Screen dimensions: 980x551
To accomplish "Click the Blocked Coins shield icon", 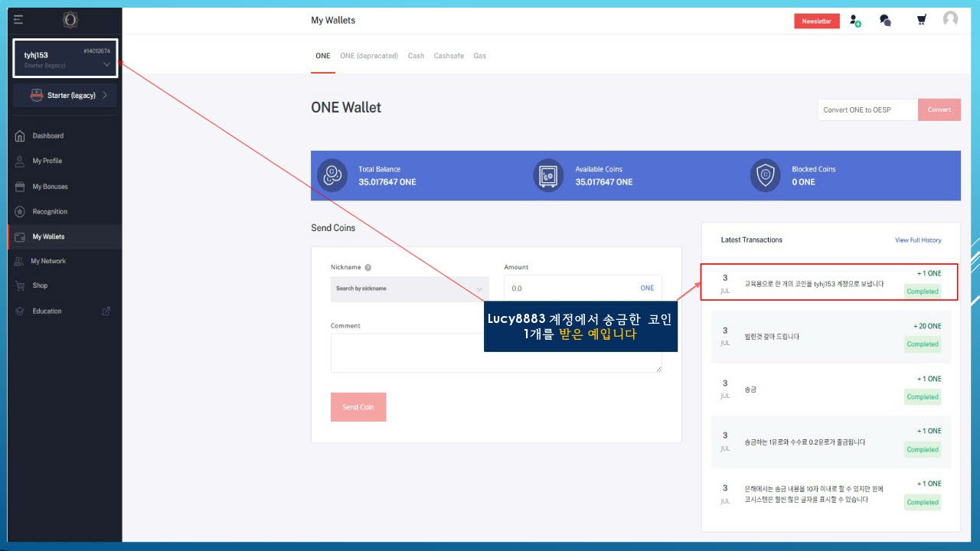I will (765, 175).
